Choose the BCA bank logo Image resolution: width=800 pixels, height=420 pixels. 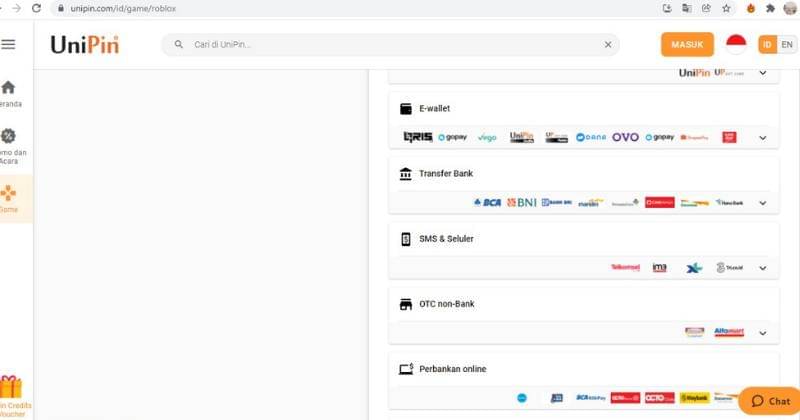pos(487,202)
